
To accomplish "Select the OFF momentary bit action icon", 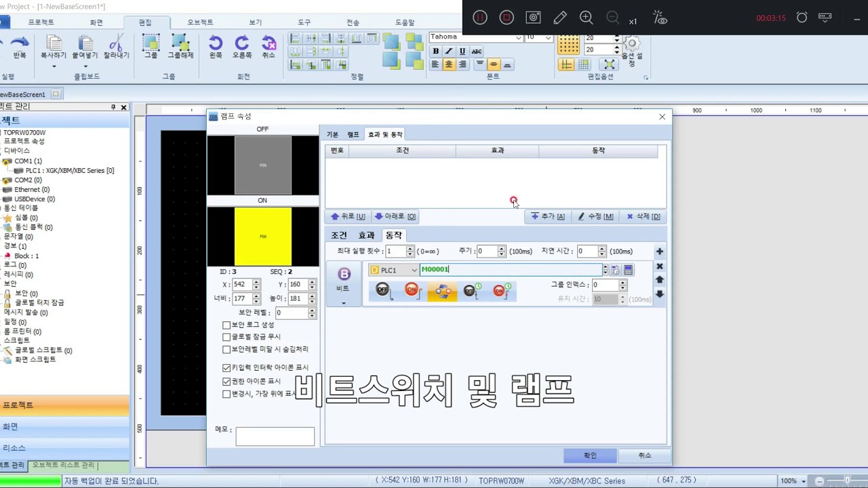I will (x=383, y=291).
